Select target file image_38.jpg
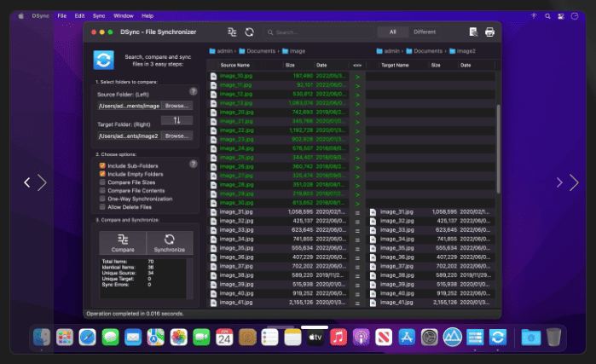The image size is (596, 364). point(396,275)
